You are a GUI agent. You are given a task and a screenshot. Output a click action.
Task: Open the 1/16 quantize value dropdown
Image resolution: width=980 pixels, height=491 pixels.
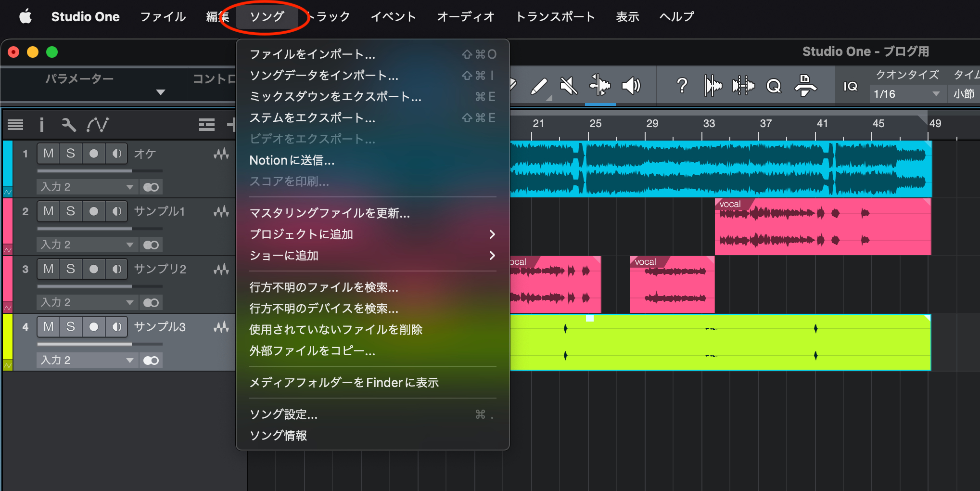click(906, 93)
